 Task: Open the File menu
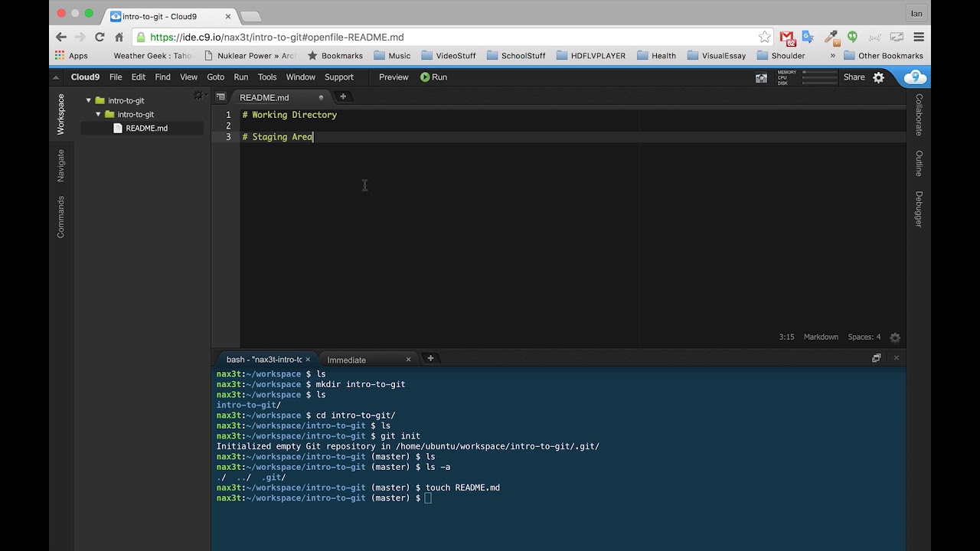116,77
